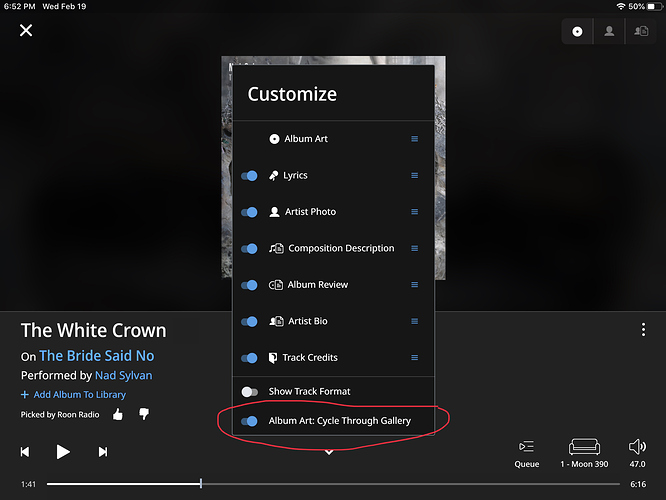Grab the Artist Photo reorder handle
The height and width of the screenshot is (500, 666).
415,212
